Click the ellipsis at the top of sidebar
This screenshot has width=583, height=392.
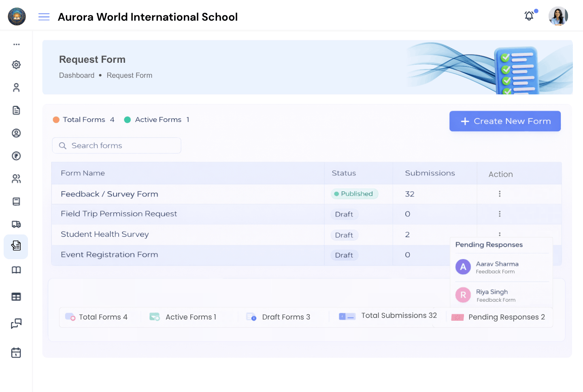[16, 44]
